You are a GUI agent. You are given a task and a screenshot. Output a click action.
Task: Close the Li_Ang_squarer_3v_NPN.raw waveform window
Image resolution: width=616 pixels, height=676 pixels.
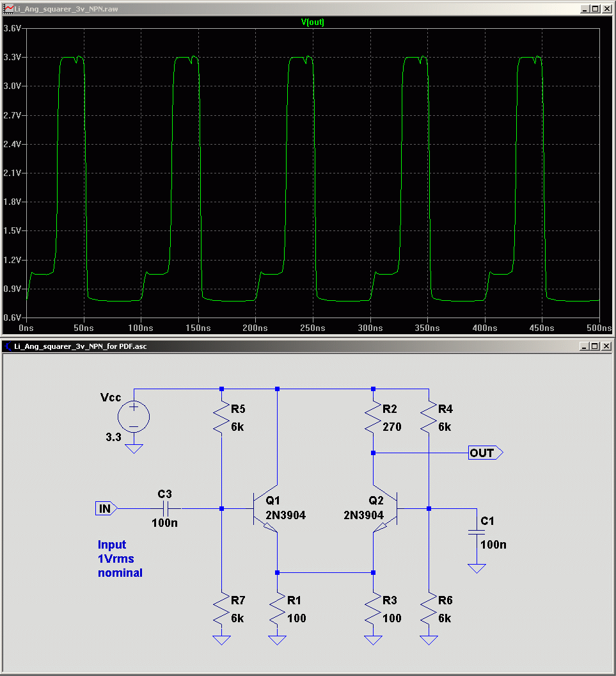[x=606, y=8]
